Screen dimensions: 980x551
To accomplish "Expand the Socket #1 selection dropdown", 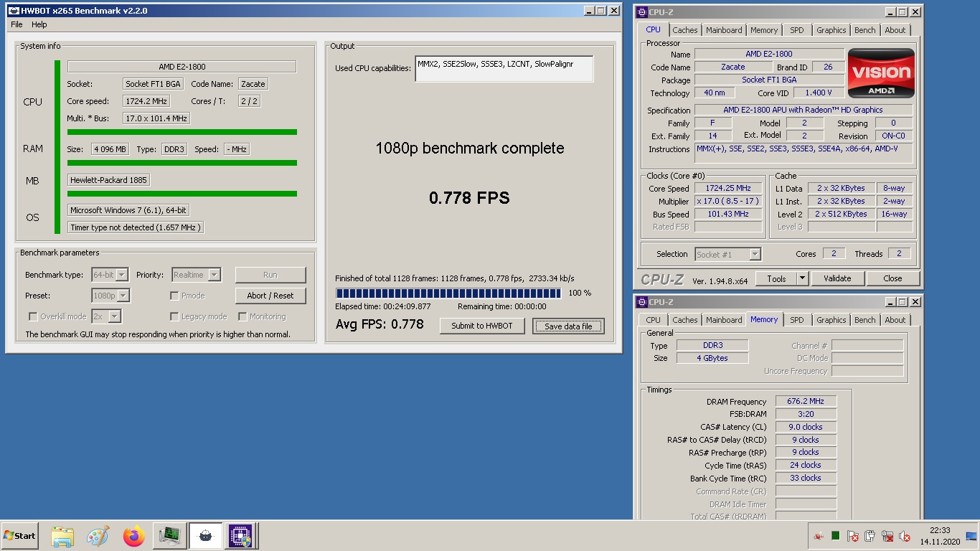I will click(727, 254).
